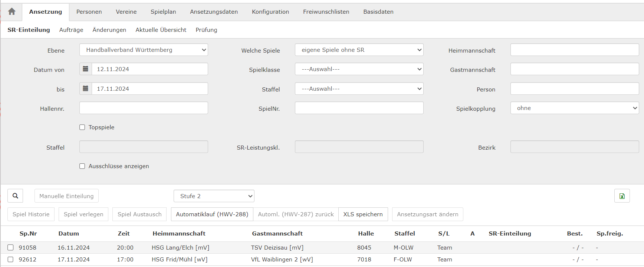Enable the Topspiele checkbox

point(82,127)
